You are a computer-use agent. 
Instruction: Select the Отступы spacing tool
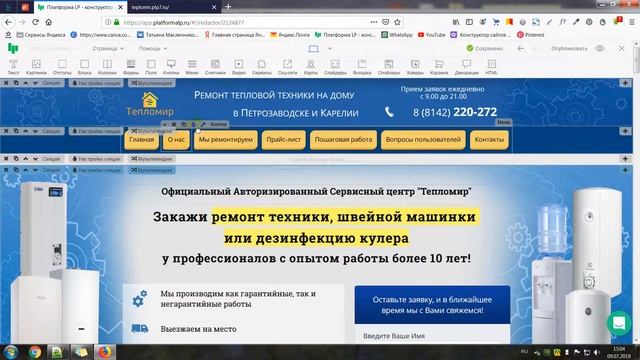(62, 67)
